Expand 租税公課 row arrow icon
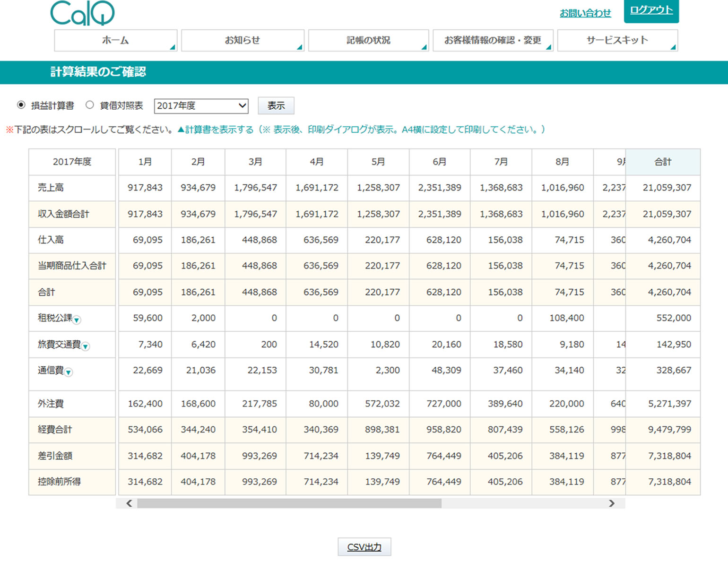728x570 pixels. tap(77, 320)
